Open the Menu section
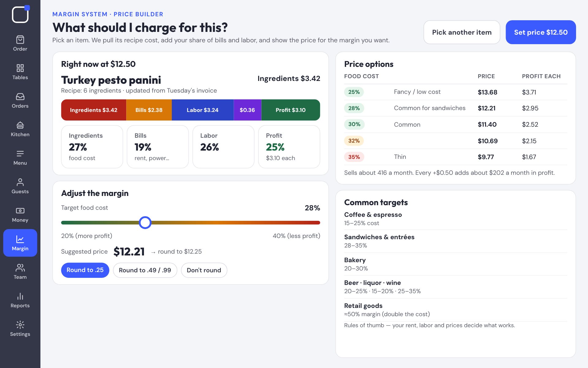The width and height of the screenshot is (588, 368). [x=20, y=157]
